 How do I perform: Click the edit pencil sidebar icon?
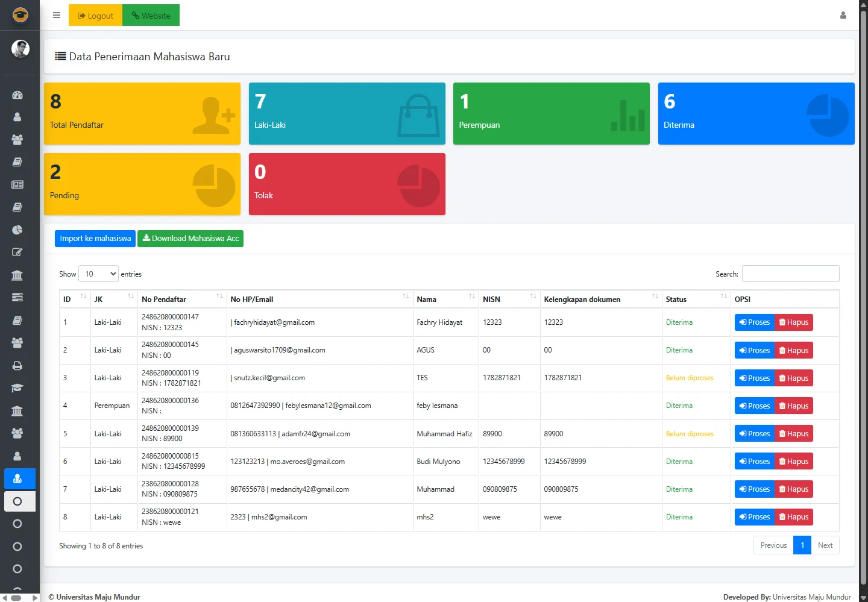click(x=17, y=252)
